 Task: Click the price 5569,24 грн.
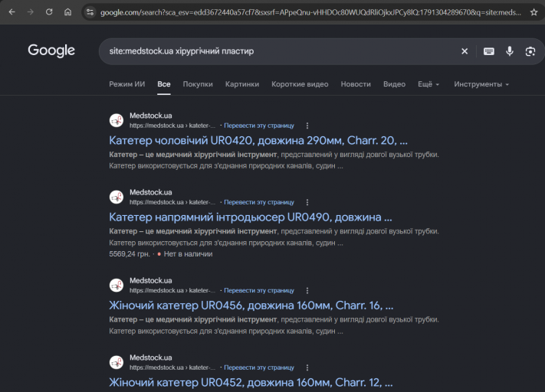(130, 254)
